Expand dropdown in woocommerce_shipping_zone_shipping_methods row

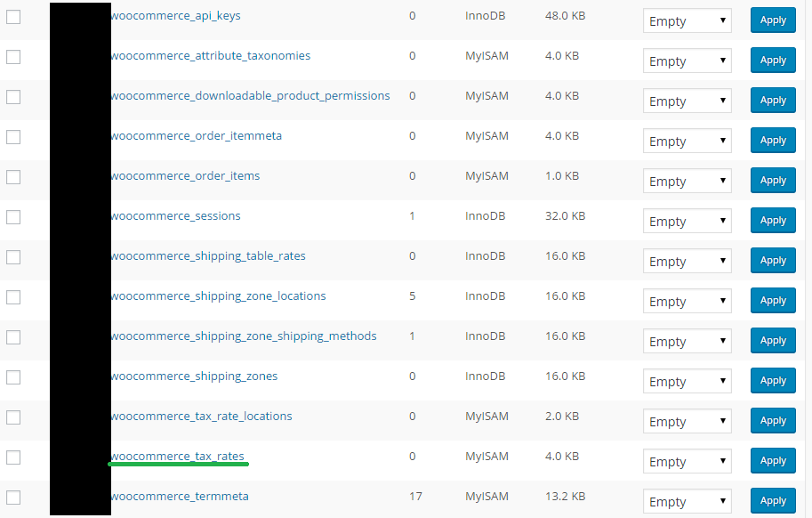[x=687, y=341]
